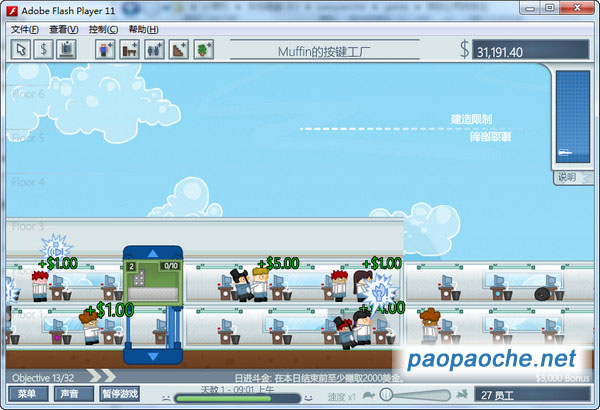Viewport: 600px width, 410px height.
Task: Click the elevator up arrow
Action: 153,253
